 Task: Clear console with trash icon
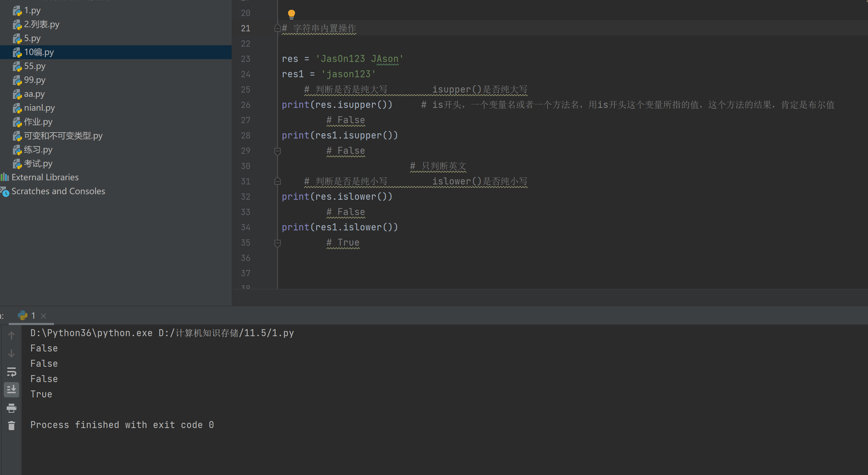[11, 426]
